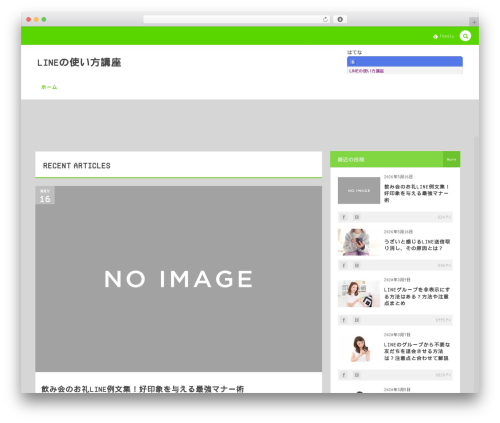The image size is (500, 423).
Task: Open thumbnail of woman looking at phone
Action: [x=359, y=348]
